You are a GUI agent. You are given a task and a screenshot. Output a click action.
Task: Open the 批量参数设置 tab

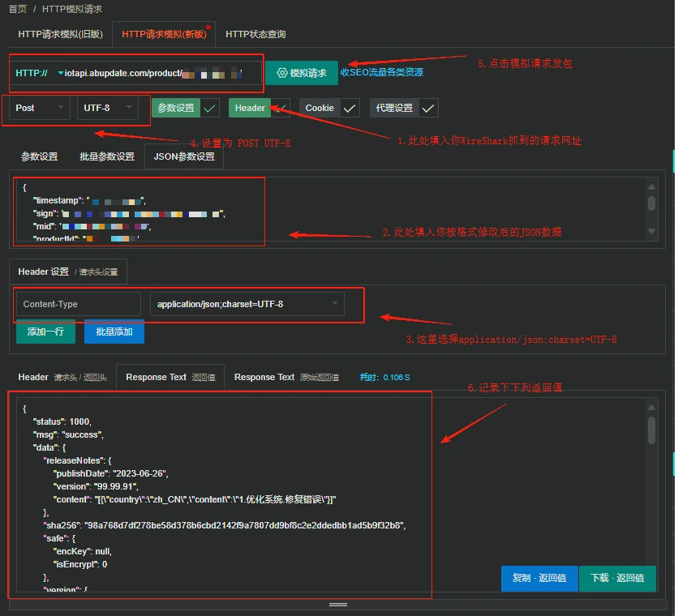point(107,156)
